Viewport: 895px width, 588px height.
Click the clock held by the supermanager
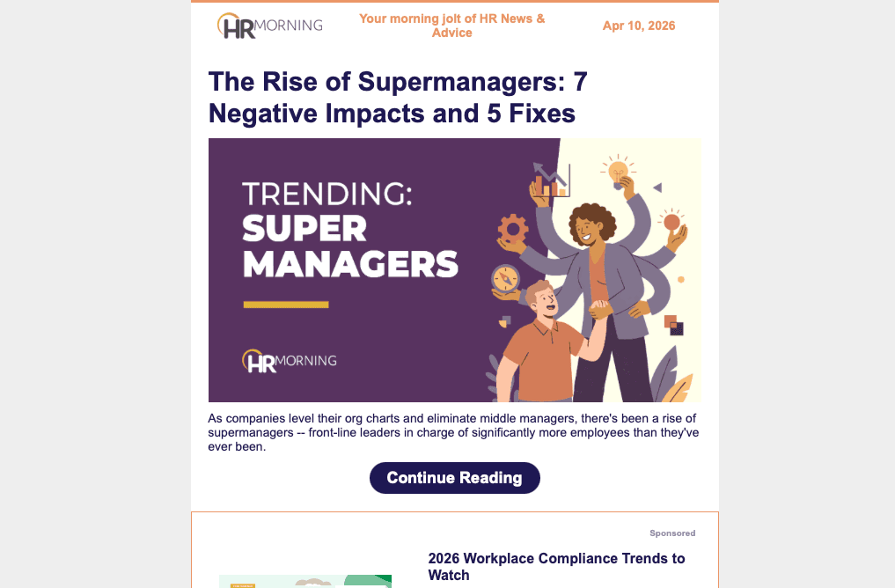coord(503,278)
